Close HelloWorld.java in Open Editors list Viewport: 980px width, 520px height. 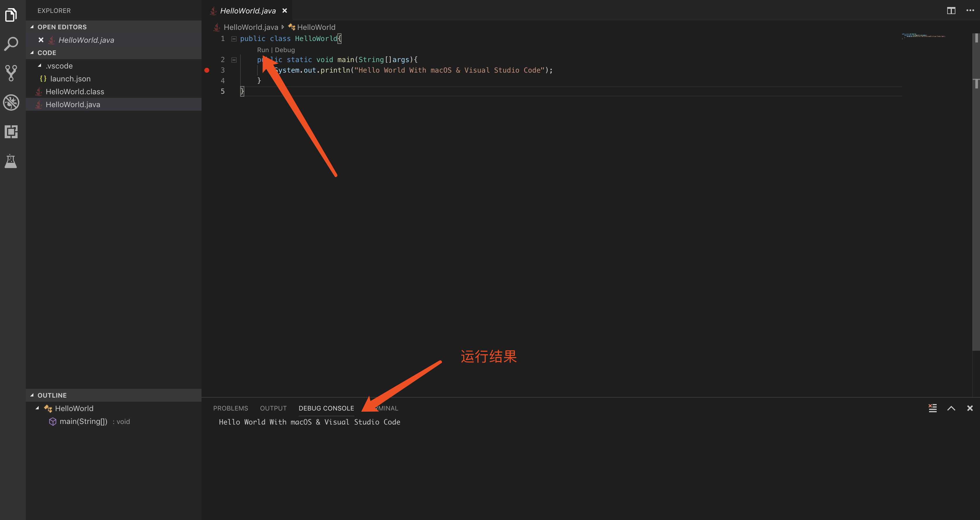(41, 40)
